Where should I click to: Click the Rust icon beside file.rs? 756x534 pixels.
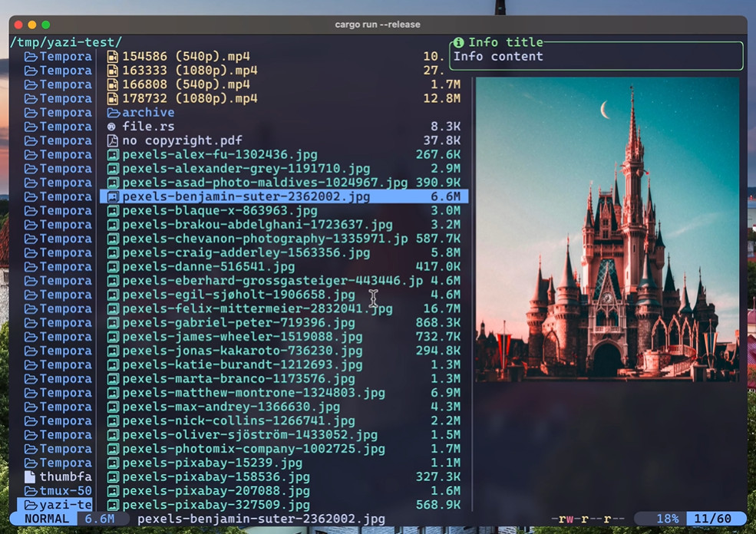pyautogui.click(x=112, y=127)
